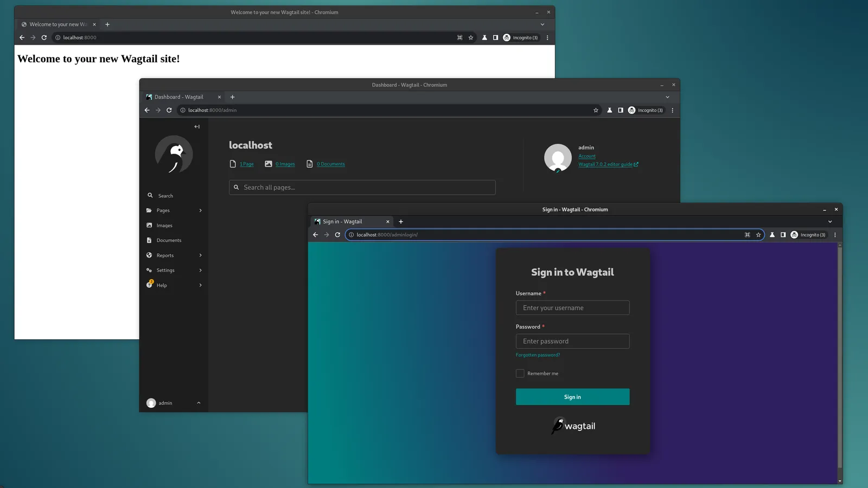Focus the Enter password field
The width and height of the screenshot is (868, 488).
pyautogui.click(x=572, y=341)
